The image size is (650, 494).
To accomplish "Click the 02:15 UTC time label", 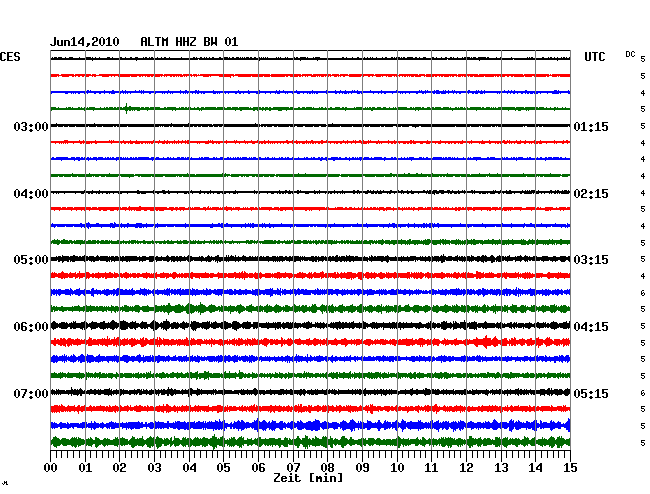I will click(591, 194).
